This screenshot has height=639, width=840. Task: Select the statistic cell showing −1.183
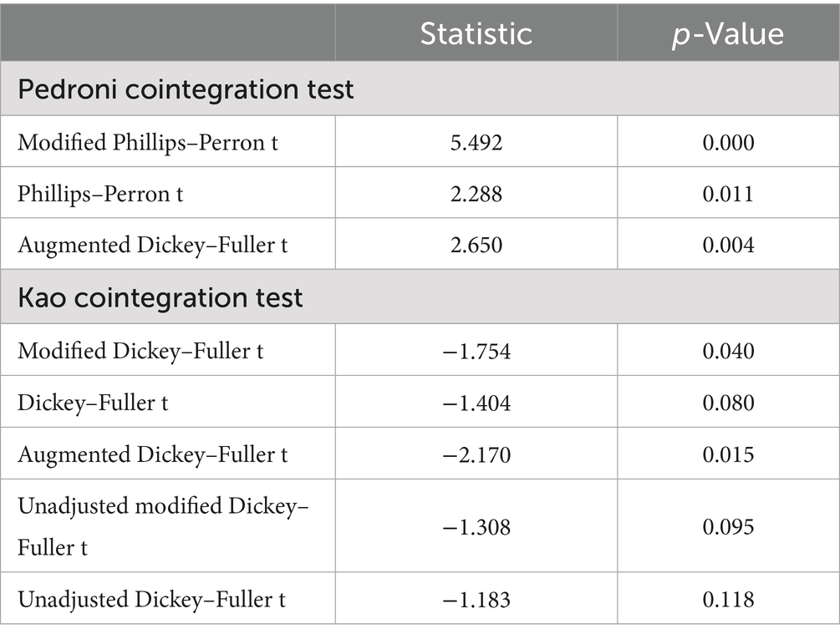click(476, 598)
